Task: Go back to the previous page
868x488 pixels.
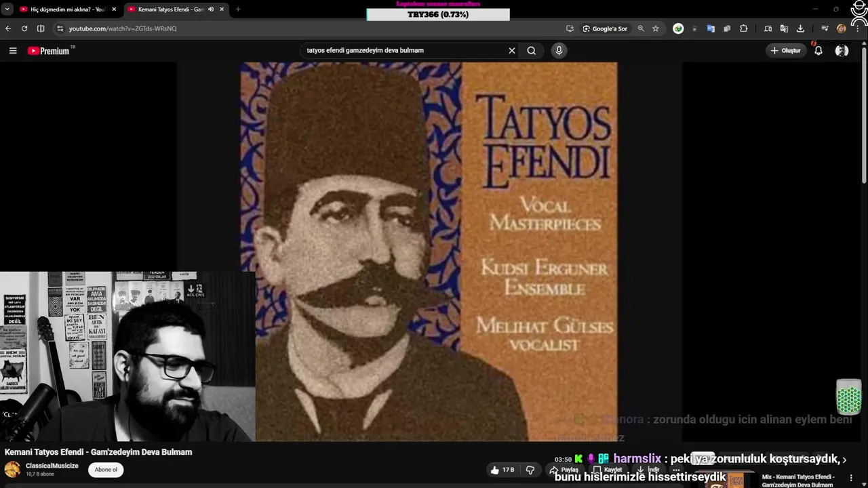Action: click(x=8, y=28)
